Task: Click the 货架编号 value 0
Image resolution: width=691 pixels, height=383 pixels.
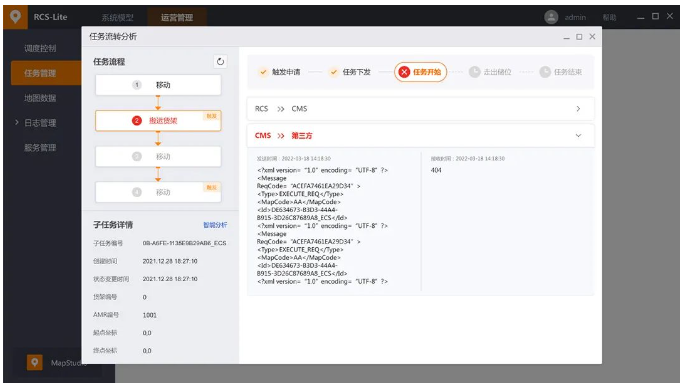Action: [x=145, y=297]
